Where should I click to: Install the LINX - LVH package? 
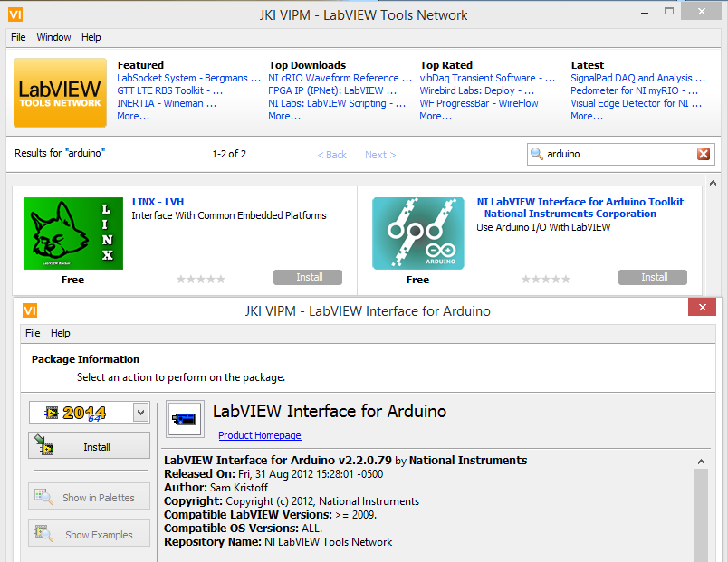click(x=308, y=277)
